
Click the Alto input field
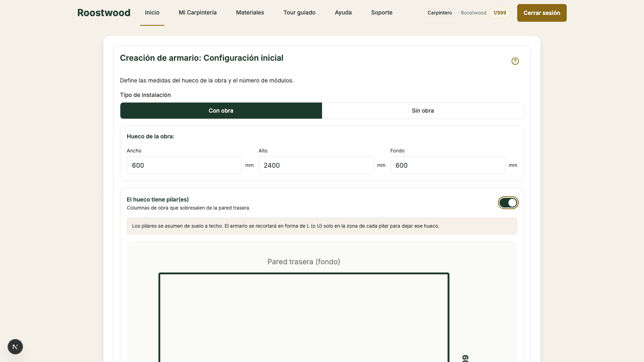pos(316,165)
